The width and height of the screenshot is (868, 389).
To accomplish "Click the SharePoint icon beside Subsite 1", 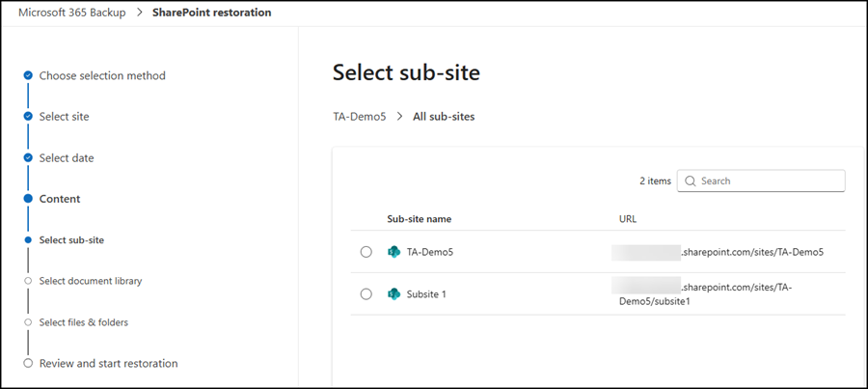I will click(x=393, y=294).
